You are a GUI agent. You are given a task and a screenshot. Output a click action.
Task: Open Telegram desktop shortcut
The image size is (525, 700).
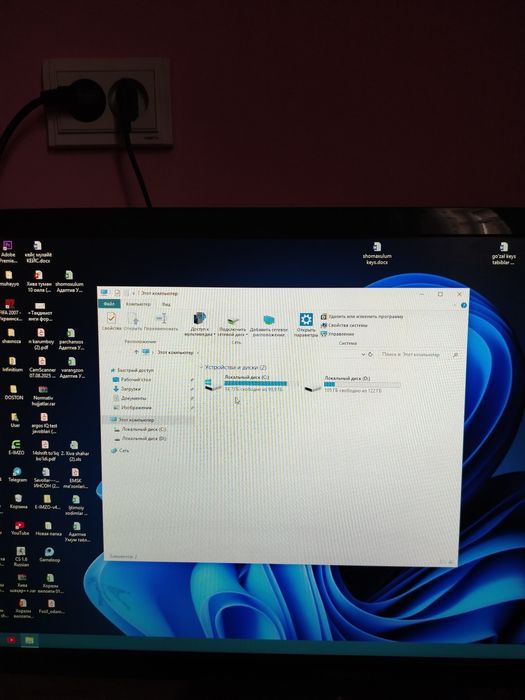(17, 474)
